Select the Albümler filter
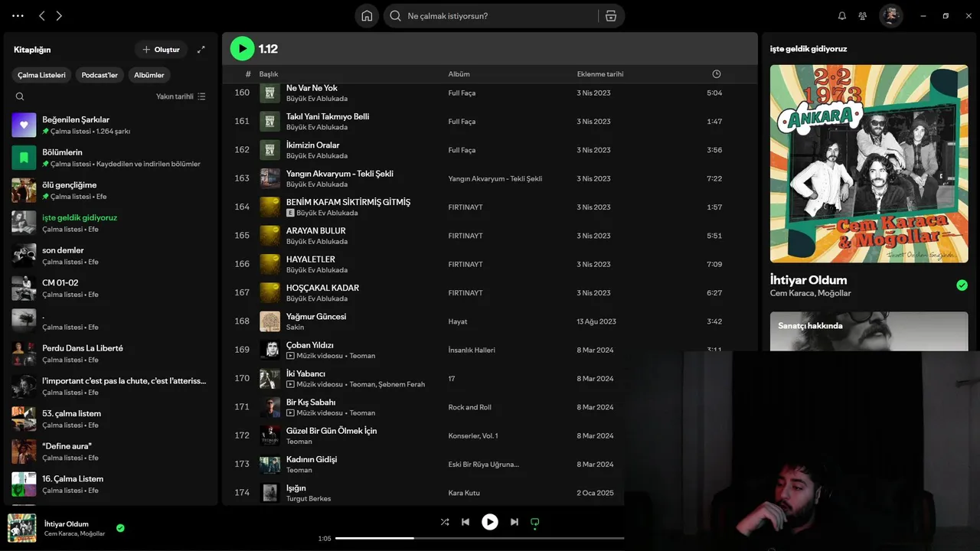Viewport: 980px width, 551px height. pos(149,75)
